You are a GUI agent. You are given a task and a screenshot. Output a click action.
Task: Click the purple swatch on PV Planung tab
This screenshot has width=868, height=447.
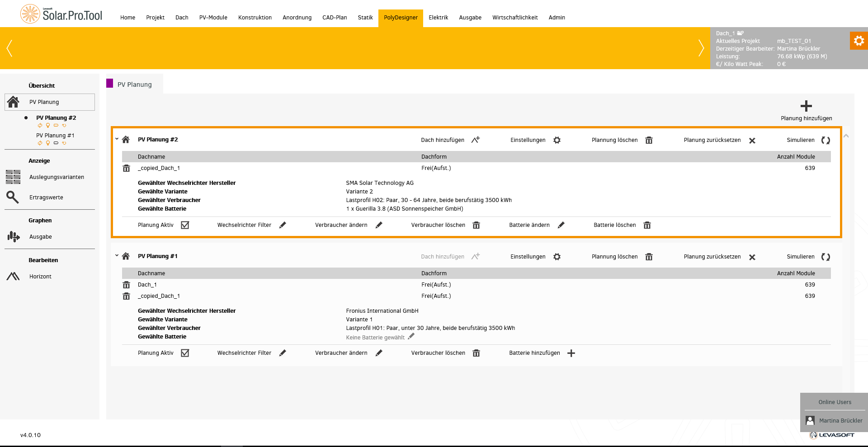[110, 83]
